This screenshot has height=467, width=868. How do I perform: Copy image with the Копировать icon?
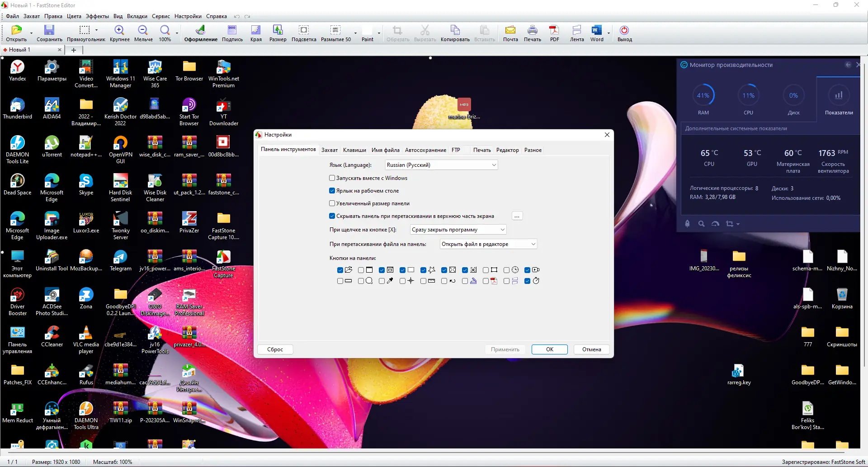tap(455, 33)
